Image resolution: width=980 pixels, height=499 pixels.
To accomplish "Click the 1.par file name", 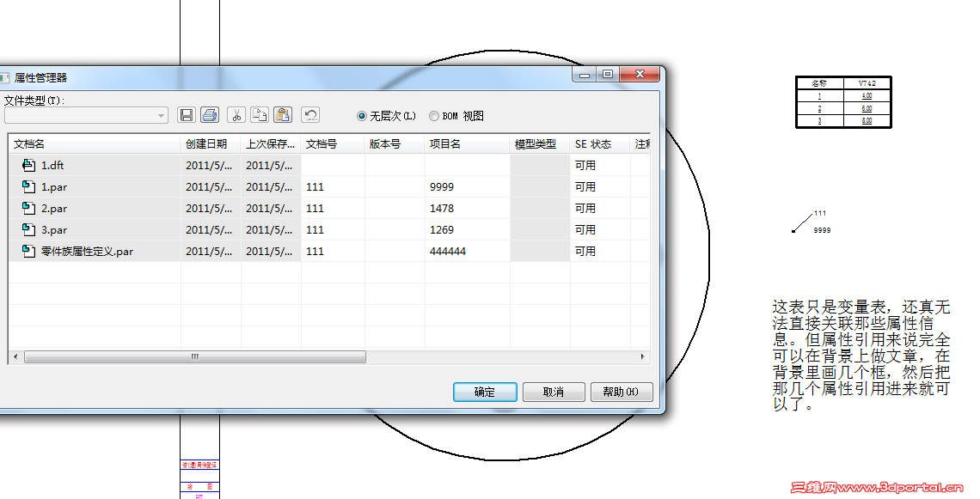I will [x=54, y=186].
